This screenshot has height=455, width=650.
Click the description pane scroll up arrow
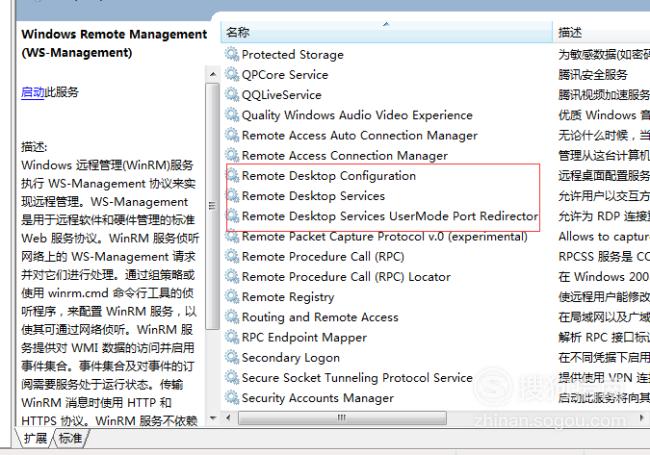[213, 75]
